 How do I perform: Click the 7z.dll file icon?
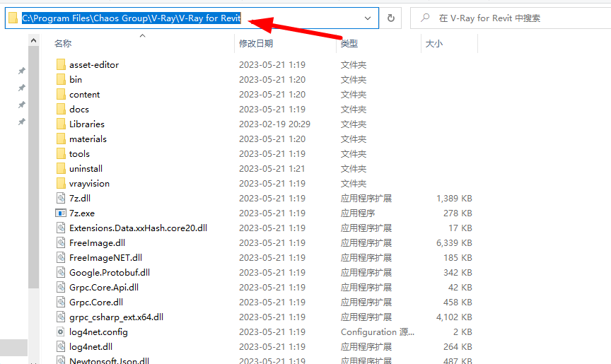tap(61, 198)
